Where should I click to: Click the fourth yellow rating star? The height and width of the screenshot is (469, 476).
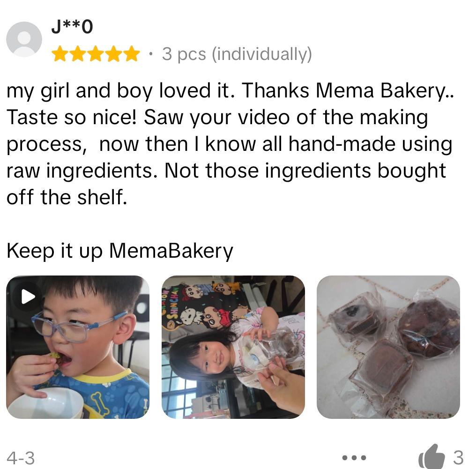click(113, 54)
